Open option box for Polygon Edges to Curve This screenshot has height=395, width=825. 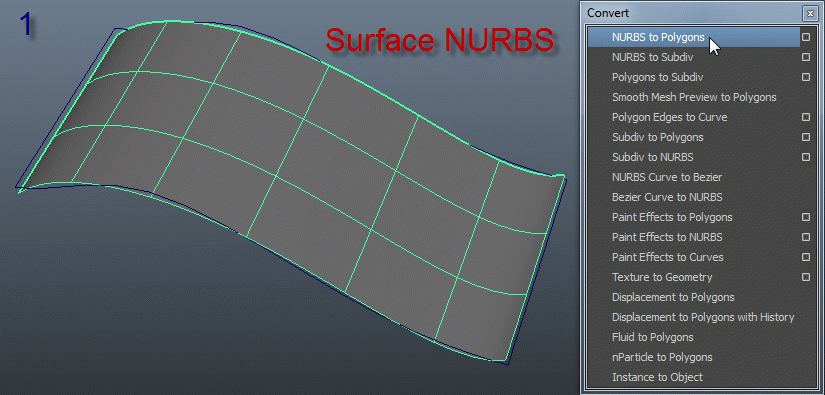pyautogui.click(x=806, y=117)
